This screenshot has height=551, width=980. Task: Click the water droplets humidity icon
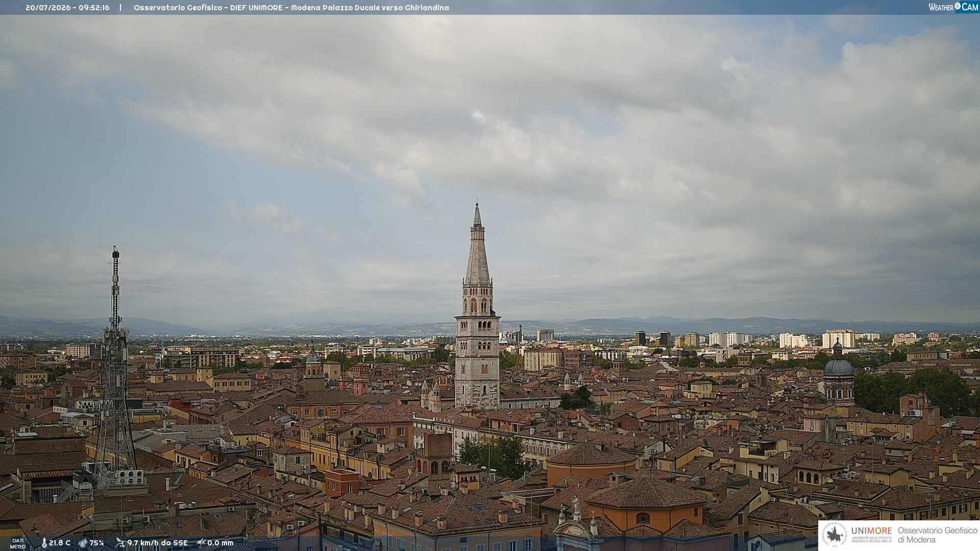pos(83,543)
